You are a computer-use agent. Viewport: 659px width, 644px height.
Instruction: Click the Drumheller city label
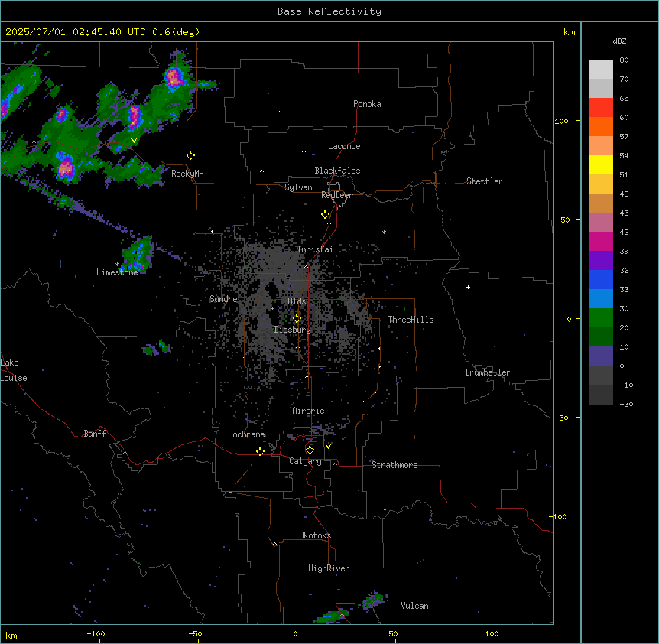pyautogui.click(x=488, y=372)
